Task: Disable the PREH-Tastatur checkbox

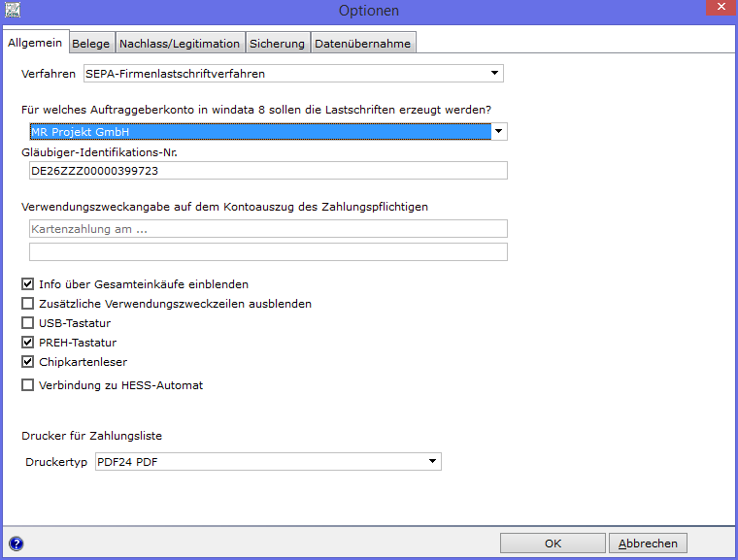Action: 28,343
